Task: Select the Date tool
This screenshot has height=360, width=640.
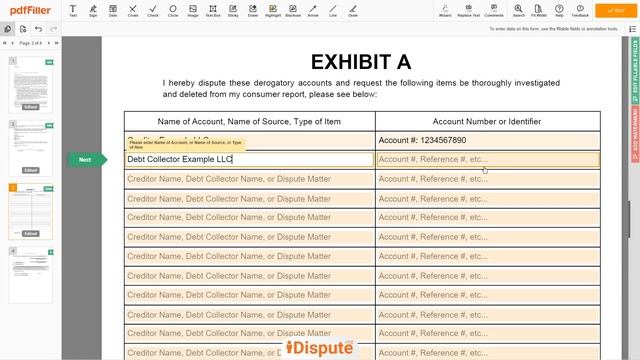Action: [x=113, y=11]
